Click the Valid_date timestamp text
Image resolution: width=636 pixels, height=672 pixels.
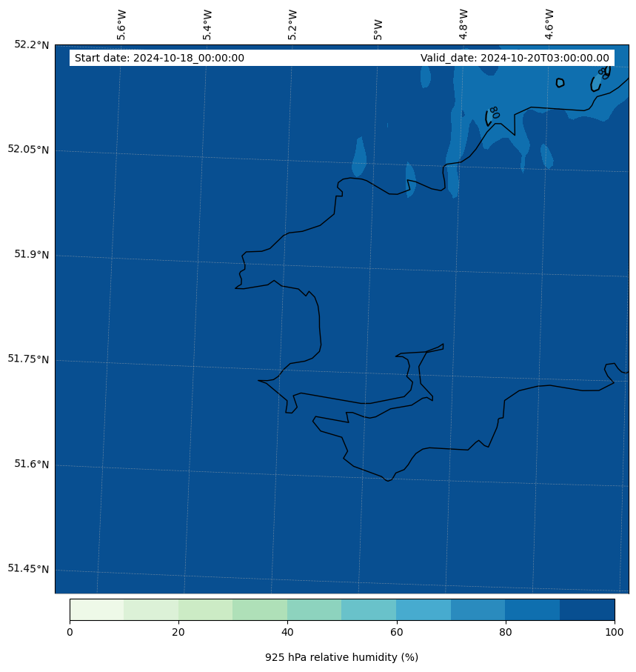coord(515,59)
